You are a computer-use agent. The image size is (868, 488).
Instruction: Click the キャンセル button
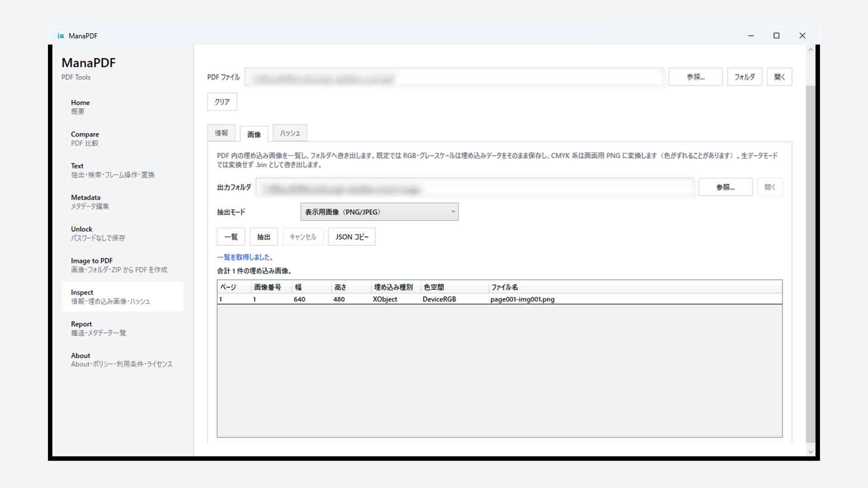303,237
